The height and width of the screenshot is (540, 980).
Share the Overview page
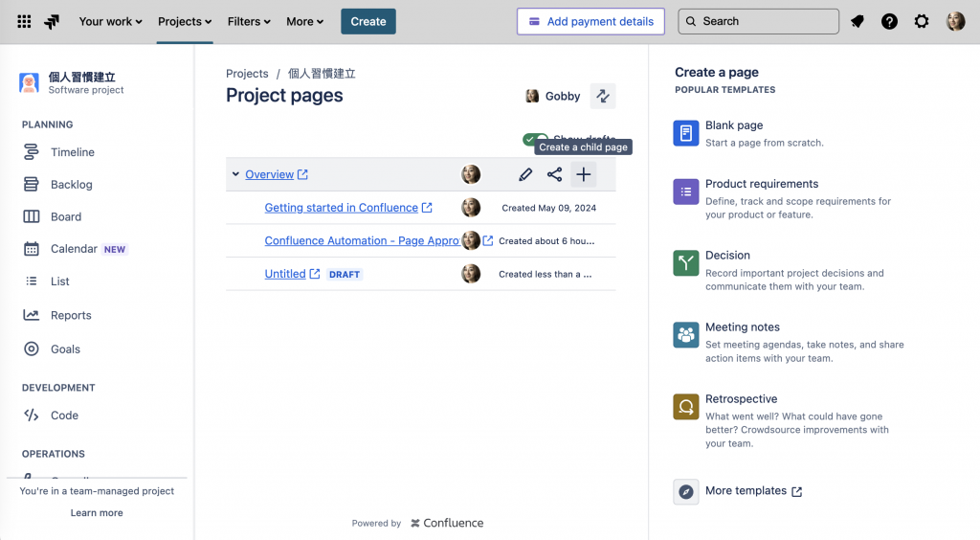click(x=554, y=174)
